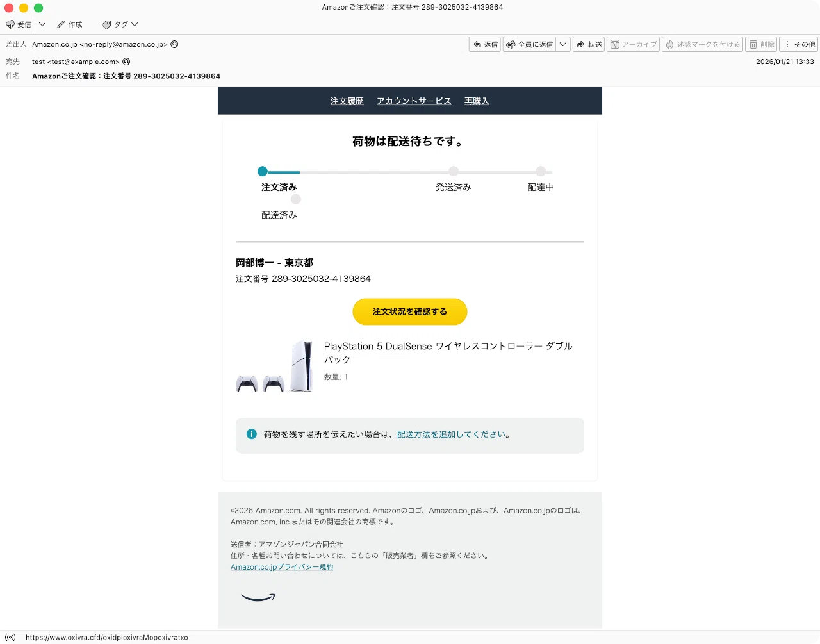Click the contact icon beside recipient test@example.com
This screenshot has height=644, width=820.
coord(126,62)
